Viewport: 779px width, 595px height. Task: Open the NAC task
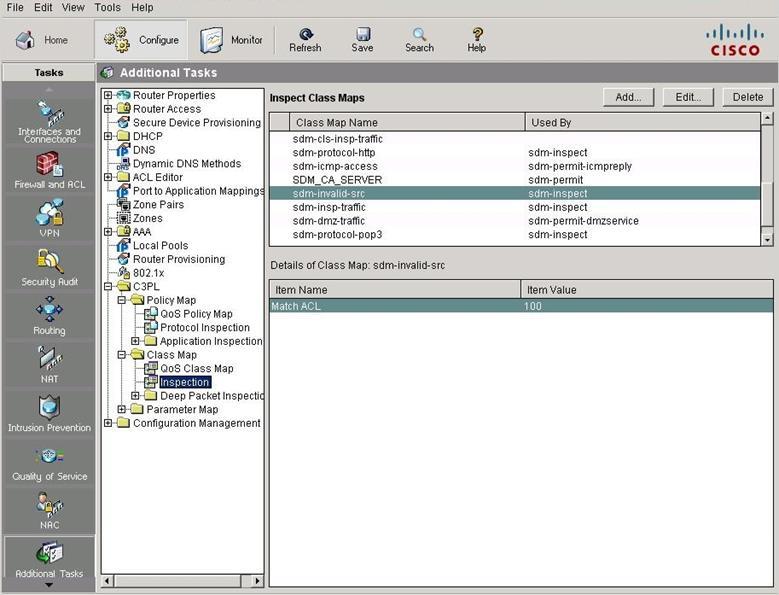(x=49, y=511)
